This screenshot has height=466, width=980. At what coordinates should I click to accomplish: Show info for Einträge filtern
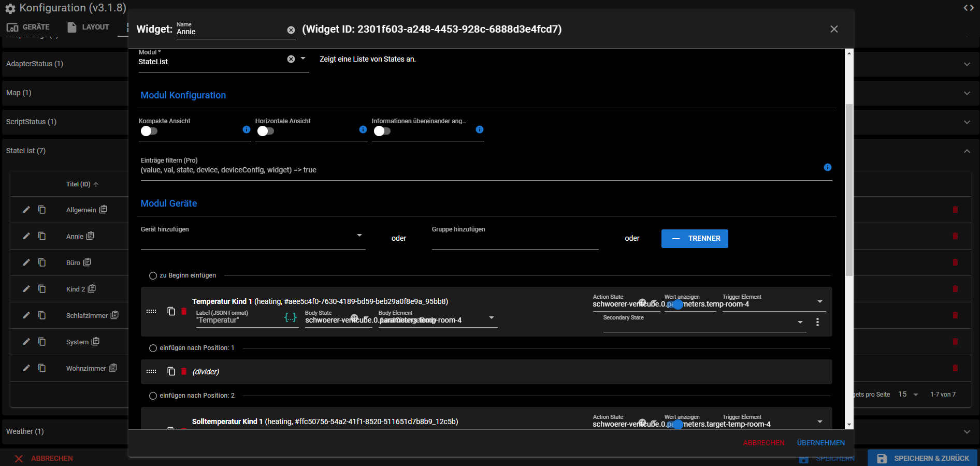(828, 167)
